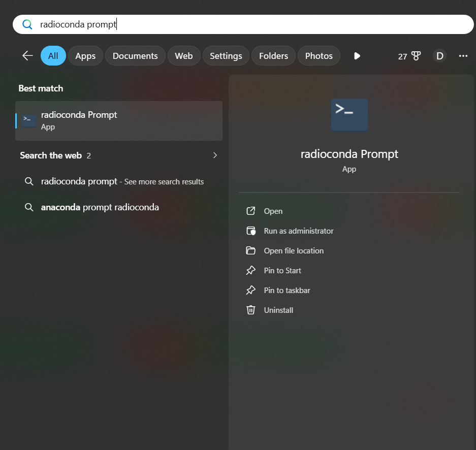Click the rewards trophy icon
The height and width of the screenshot is (450, 476).
pos(416,56)
